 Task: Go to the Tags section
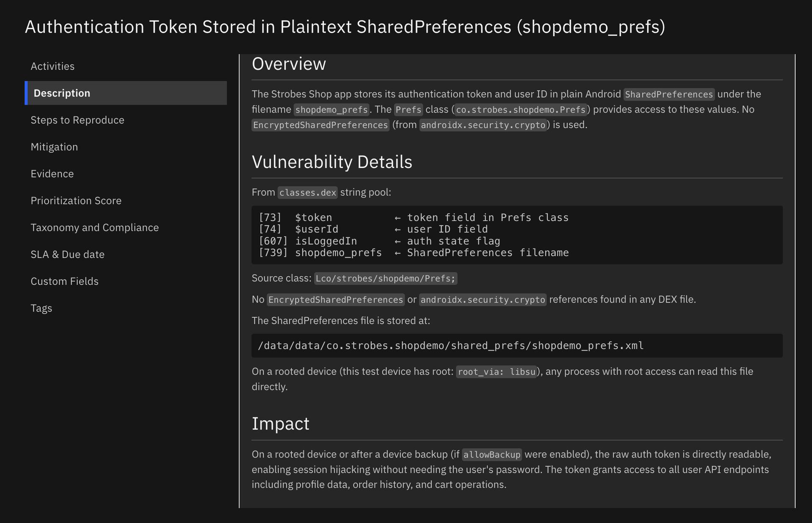pos(41,308)
